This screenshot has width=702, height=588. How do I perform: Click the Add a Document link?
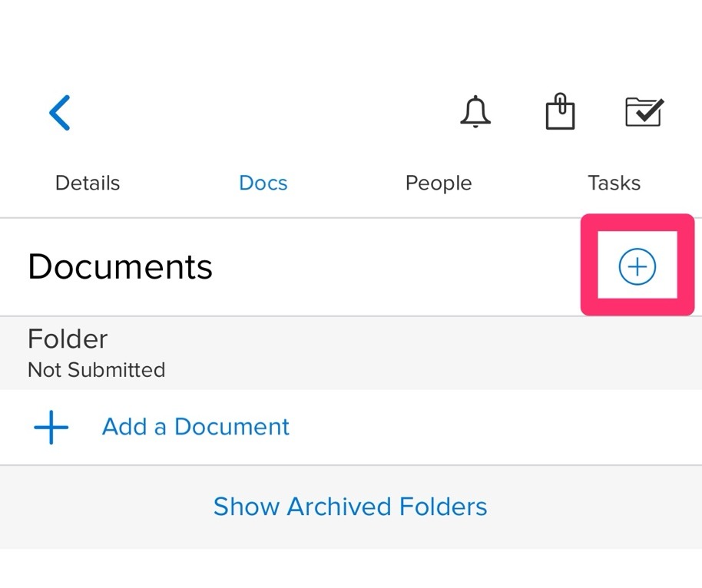click(196, 427)
